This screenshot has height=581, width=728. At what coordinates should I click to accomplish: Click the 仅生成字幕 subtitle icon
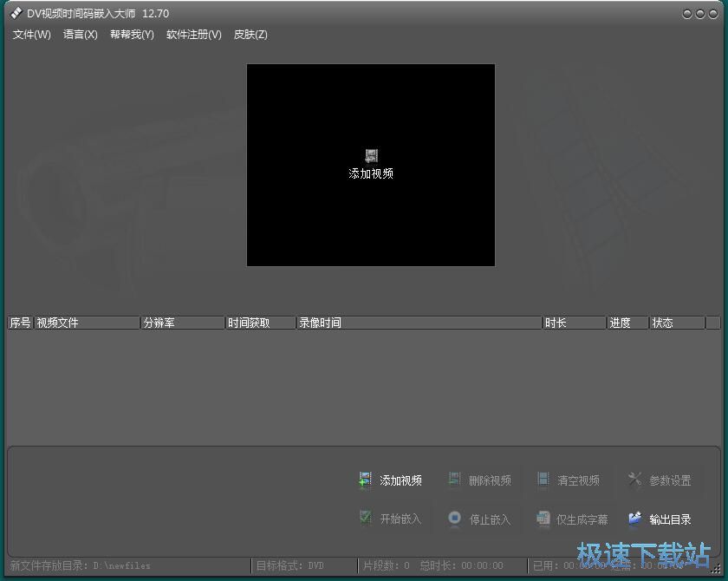543,518
